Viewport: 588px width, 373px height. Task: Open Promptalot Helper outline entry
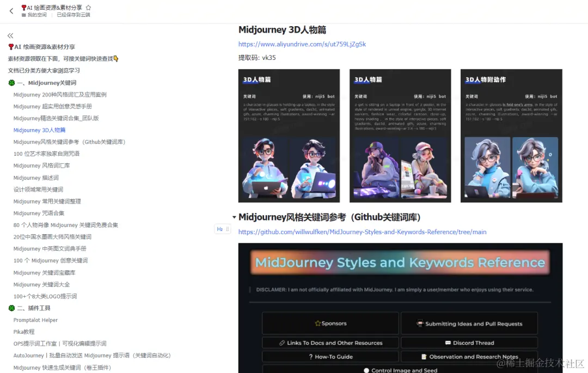35,320
